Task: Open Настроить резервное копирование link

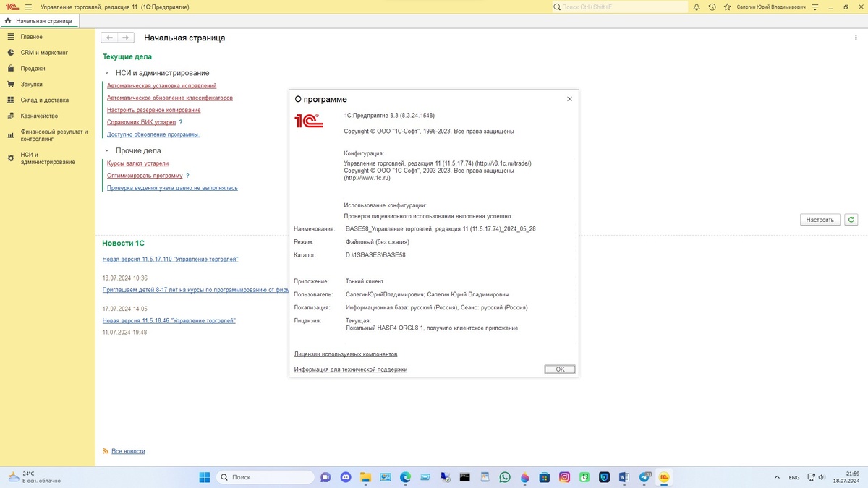Action: [154, 110]
